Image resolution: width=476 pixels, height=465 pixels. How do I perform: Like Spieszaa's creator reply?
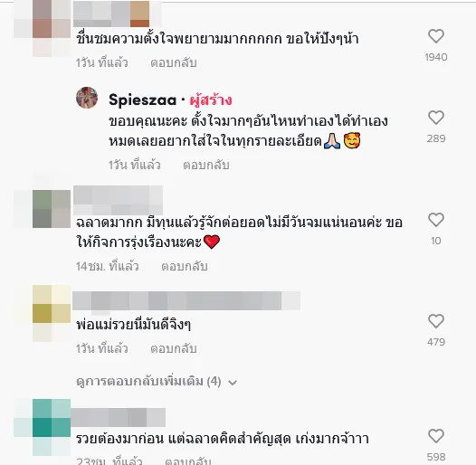[x=436, y=118]
